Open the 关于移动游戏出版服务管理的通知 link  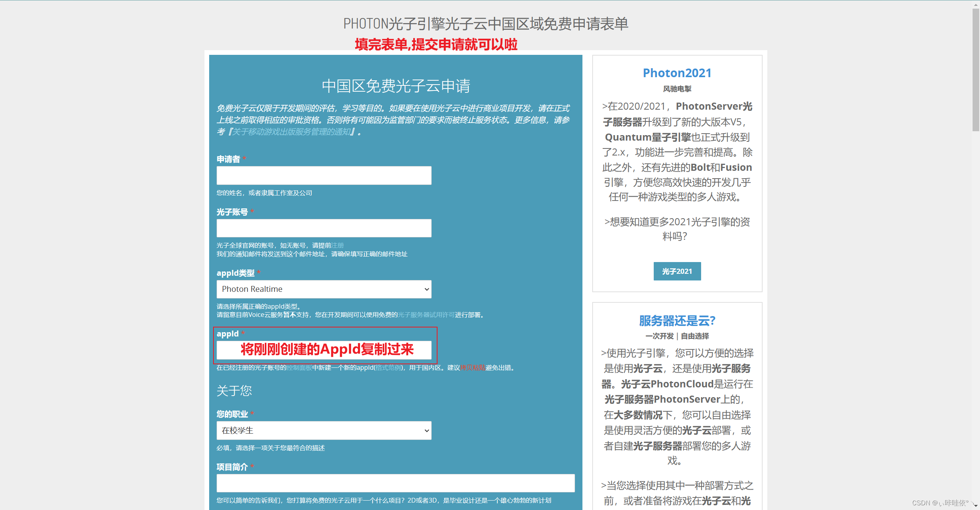291,132
